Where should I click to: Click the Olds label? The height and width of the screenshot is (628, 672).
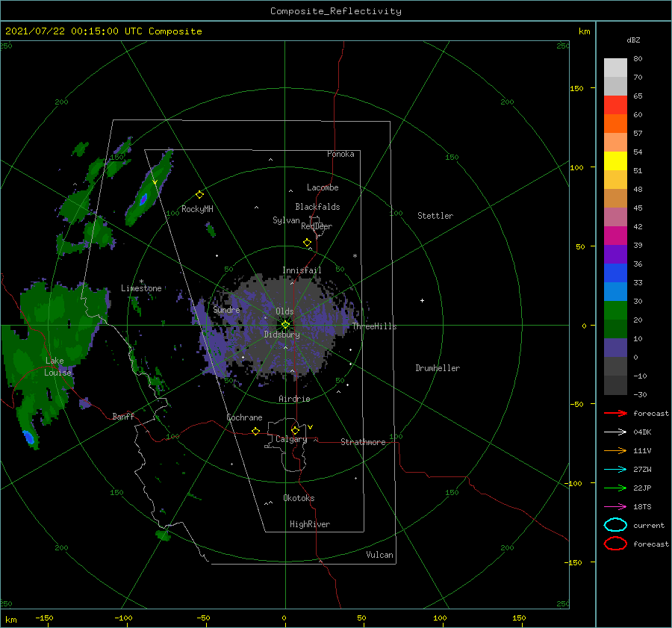tap(284, 311)
